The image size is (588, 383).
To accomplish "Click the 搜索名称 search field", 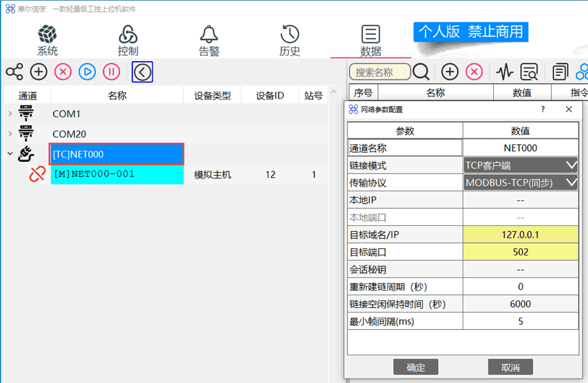I will point(379,72).
